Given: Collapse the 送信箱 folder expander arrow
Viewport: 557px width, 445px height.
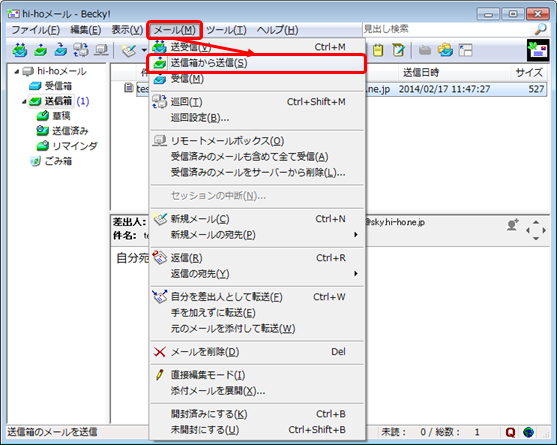Looking at the screenshot, I should [24, 102].
